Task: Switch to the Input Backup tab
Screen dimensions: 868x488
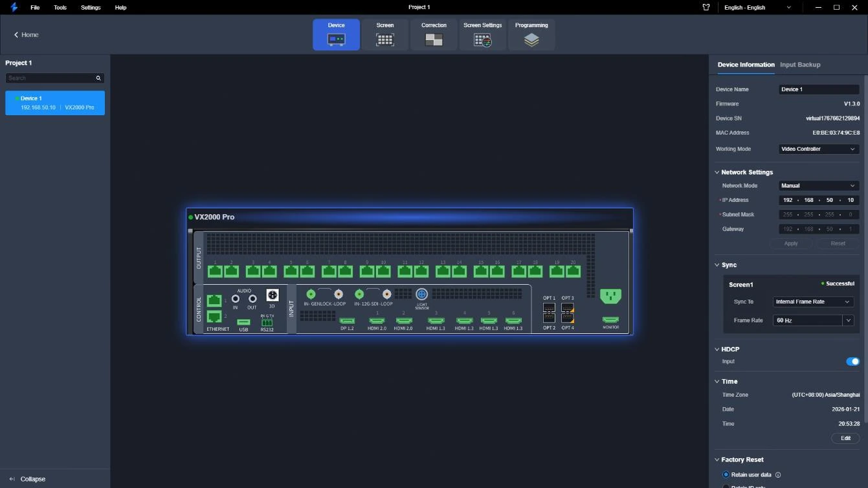Action: [800, 65]
